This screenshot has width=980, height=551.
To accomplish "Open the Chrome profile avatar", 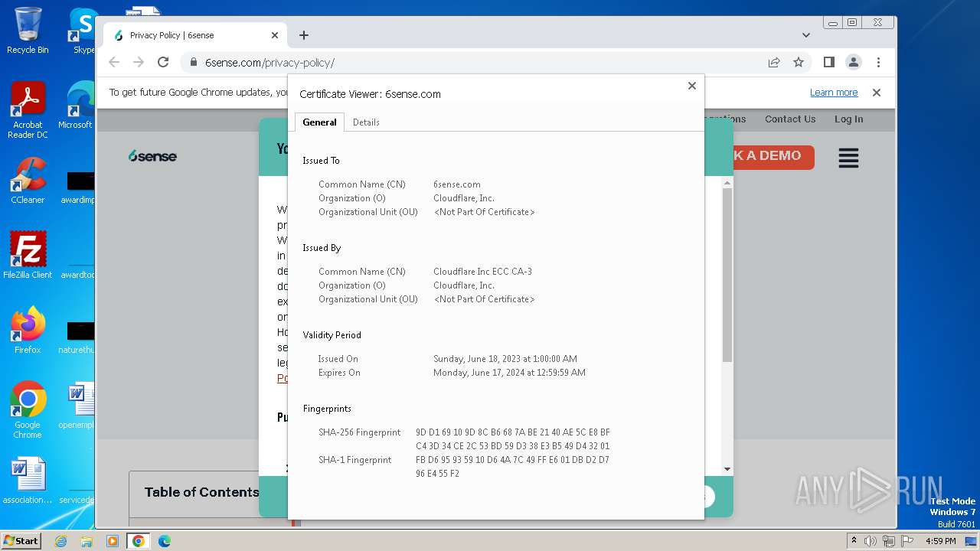I will click(854, 62).
